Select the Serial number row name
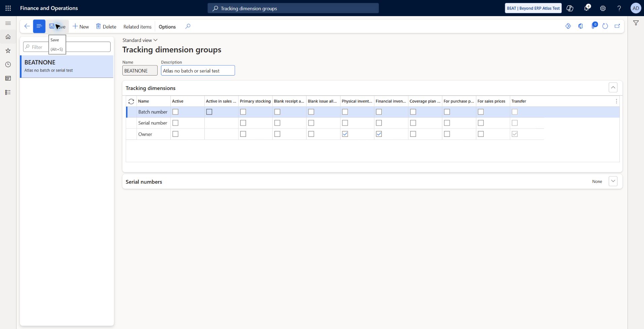This screenshot has width=644, height=329. point(153,123)
